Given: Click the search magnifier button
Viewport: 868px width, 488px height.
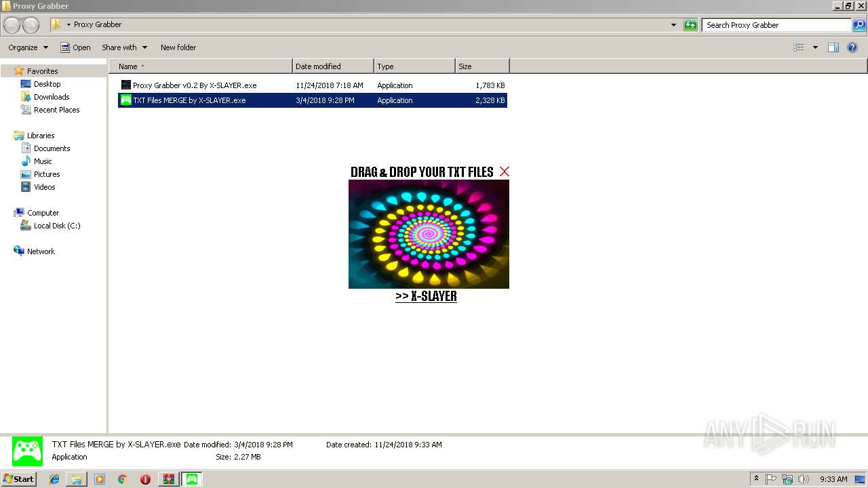Looking at the screenshot, I should (x=859, y=25).
